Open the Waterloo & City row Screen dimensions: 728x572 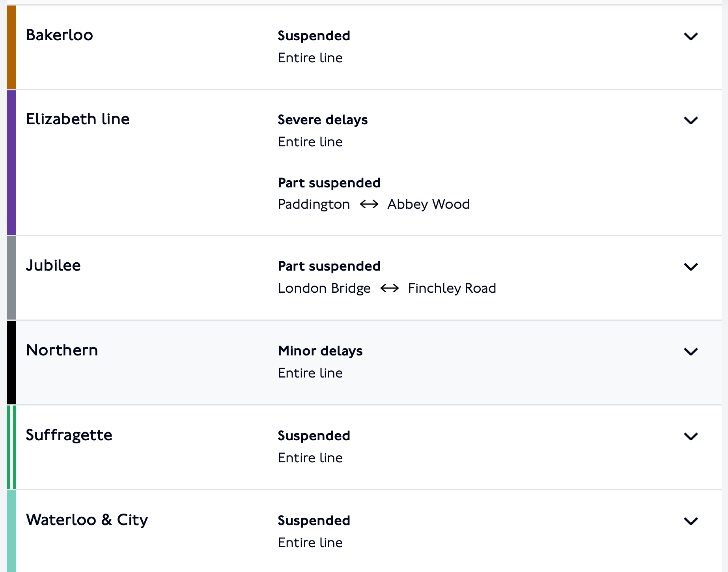click(x=364, y=531)
